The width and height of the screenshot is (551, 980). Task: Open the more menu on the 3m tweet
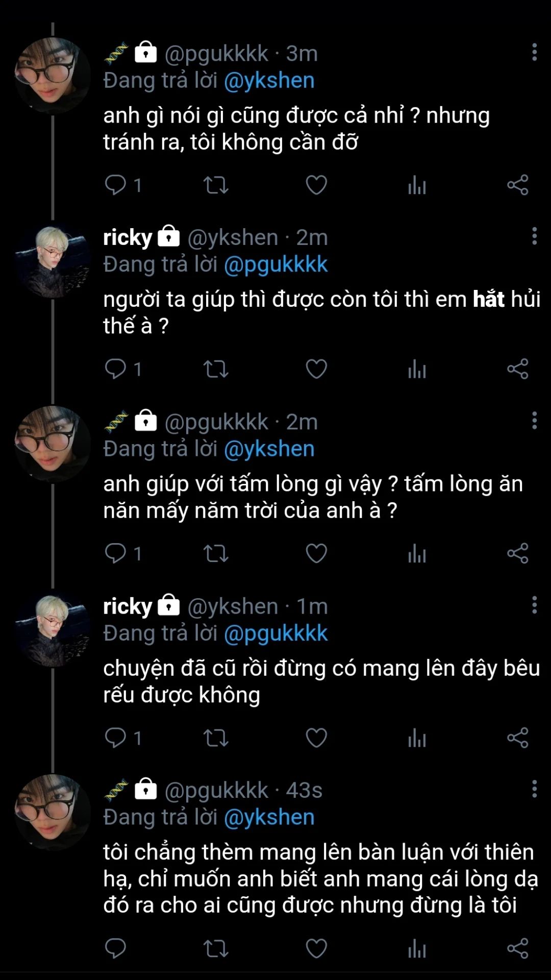[x=534, y=52]
